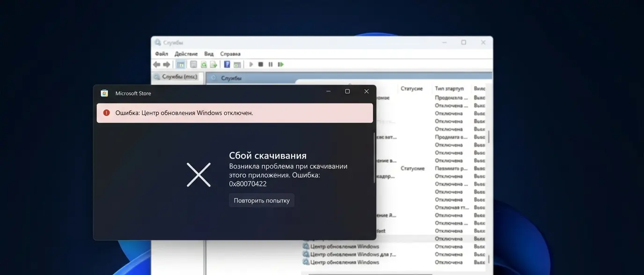
Task: Select the 'Центр обновления Windows для т...' service row
Action: point(393,254)
